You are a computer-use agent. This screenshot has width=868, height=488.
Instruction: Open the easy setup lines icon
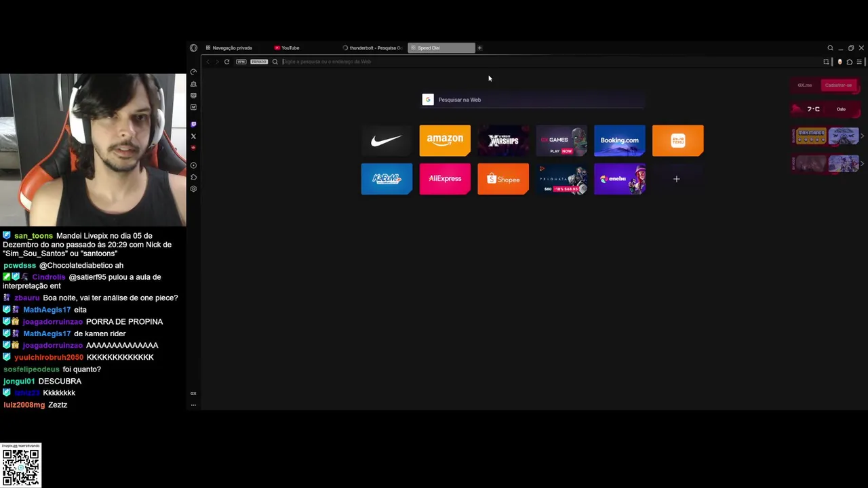click(x=859, y=62)
